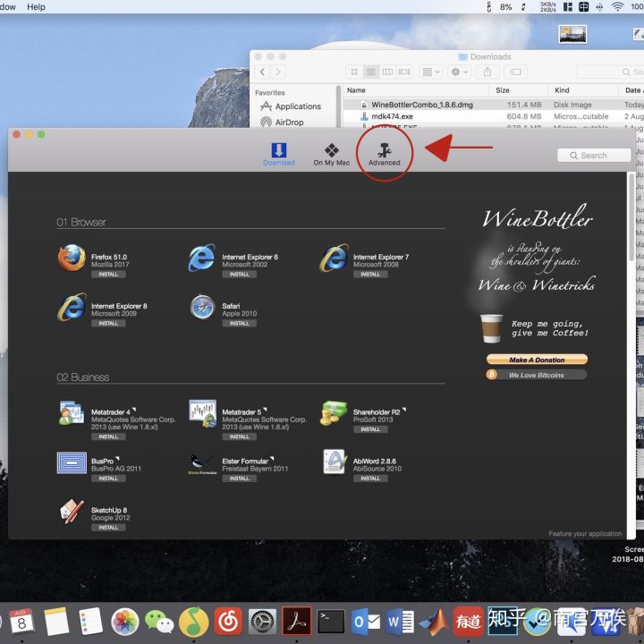Image resolution: width=644 pixels, height=644 pixels.
Task: Install SketchUp 8
Action: pos(108,528)
